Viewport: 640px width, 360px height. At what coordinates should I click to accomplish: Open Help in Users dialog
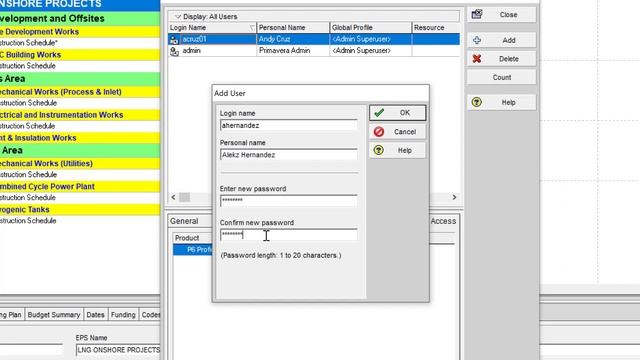(502, 102)
